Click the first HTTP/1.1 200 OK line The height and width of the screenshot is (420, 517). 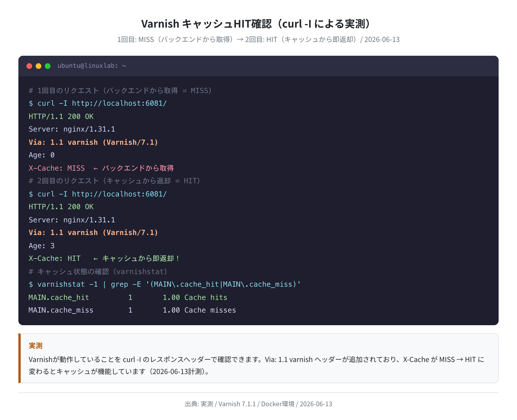tap(61, 116)
